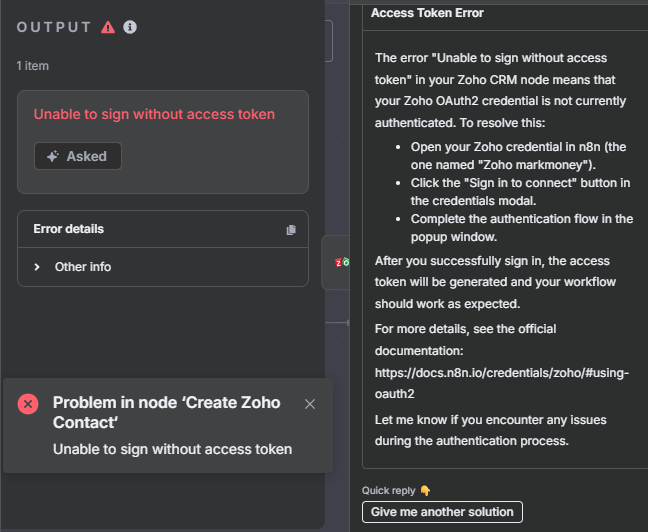Copy error details with the clipboard icon

tap(291, 230)
